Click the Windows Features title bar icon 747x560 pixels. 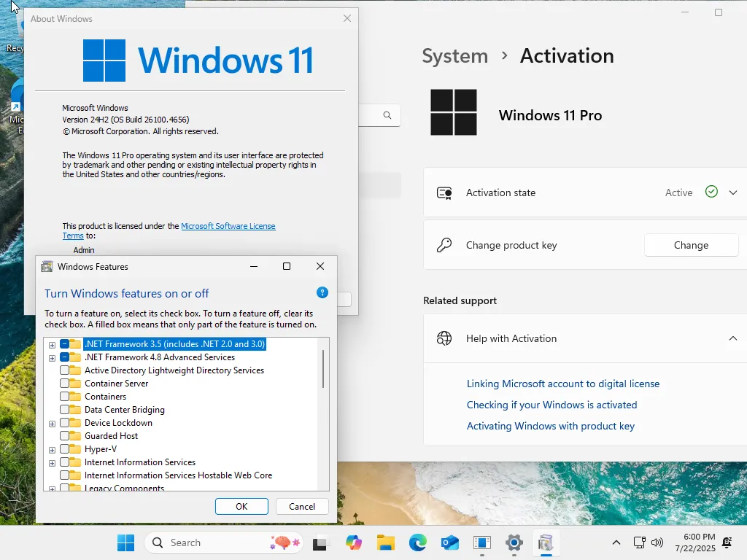click(47, 267)
